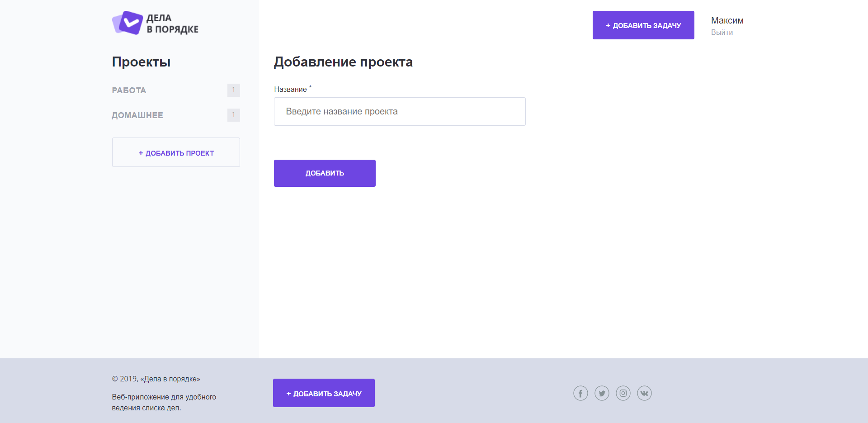Screen dimensions: 868x423
Task: Log out via the Выйти link
Action: [722, 33]
